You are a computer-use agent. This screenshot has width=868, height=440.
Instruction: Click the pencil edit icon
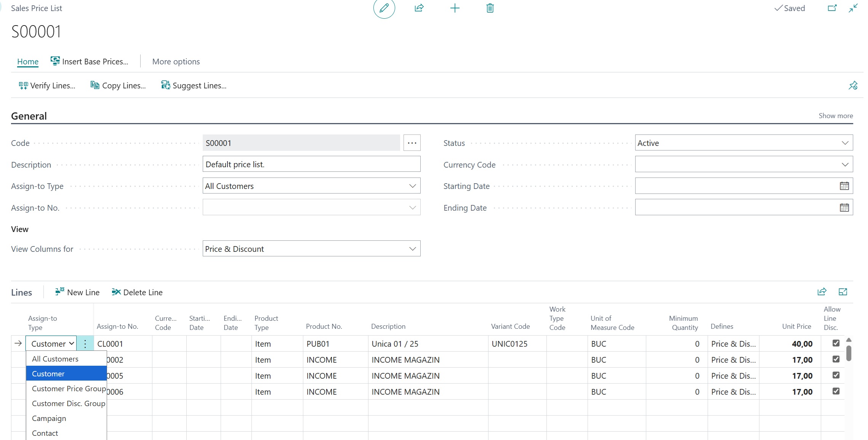pos(384,8)
